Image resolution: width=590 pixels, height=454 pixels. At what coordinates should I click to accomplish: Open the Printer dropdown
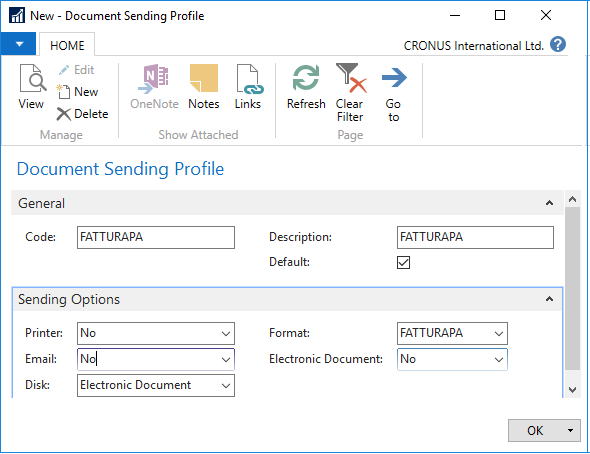pyautogui.click(x=226, y=333)
